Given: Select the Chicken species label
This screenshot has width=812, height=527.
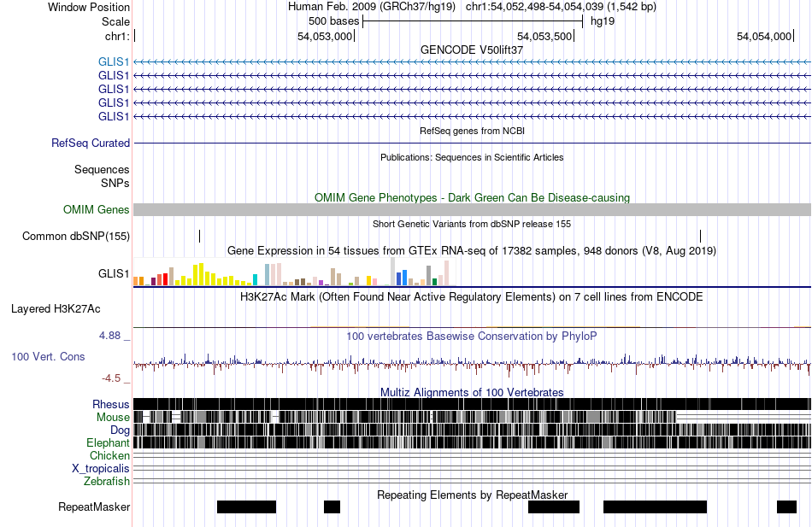Looking at the screenshot, I should pyautogui.click(x=109, y=455).
